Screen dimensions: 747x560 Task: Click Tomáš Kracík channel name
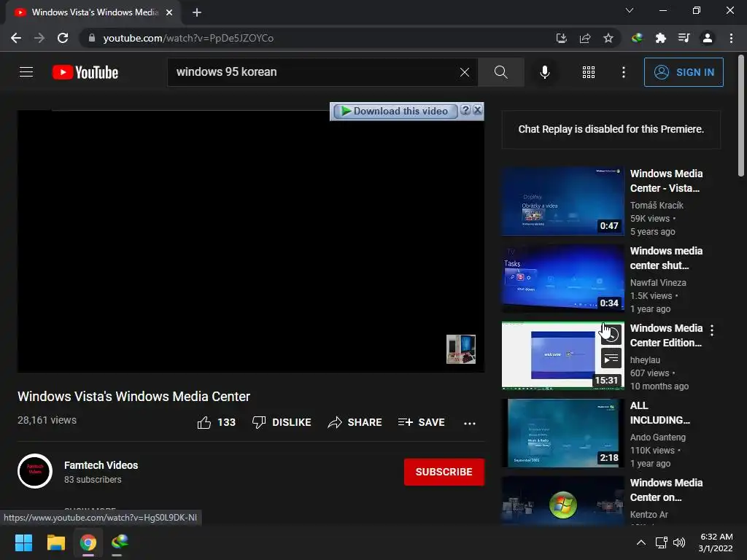pos(657,205)
